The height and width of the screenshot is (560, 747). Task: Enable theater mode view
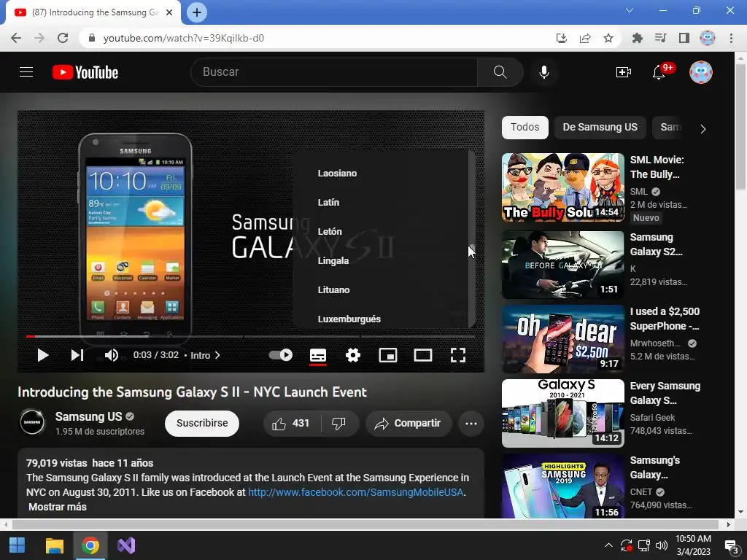click(x=423, y=355)
